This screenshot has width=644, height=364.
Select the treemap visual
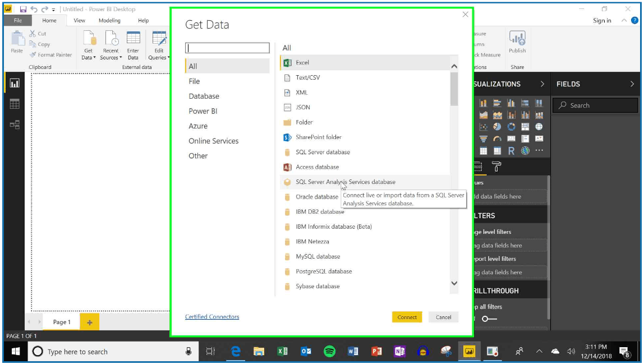tap(525, 127)
